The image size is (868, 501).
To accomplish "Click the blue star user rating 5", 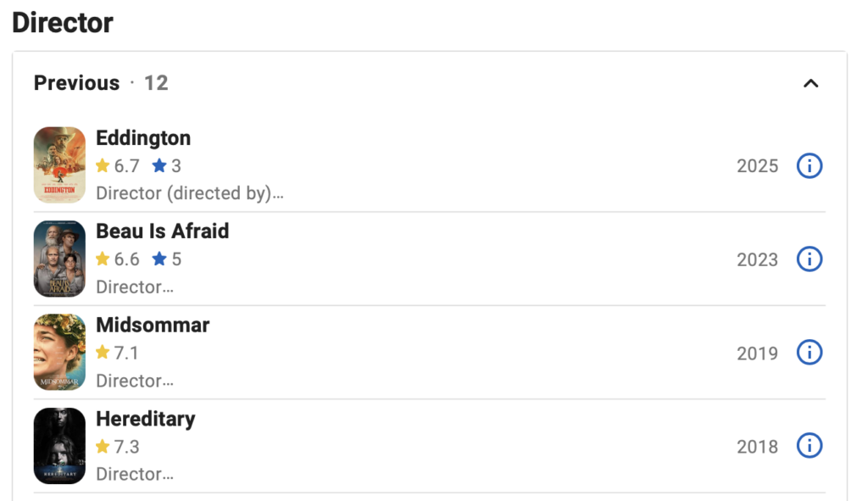I will 167,259.
